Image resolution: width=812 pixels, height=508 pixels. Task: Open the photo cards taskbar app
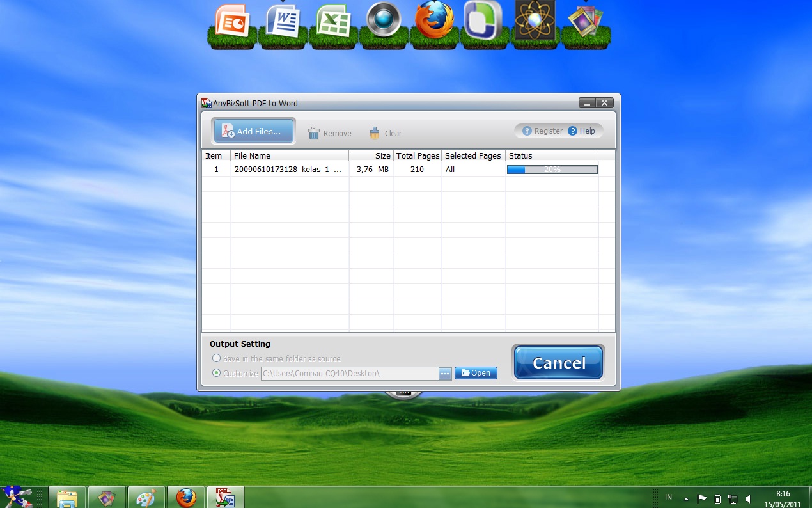(x=107, y=498)
